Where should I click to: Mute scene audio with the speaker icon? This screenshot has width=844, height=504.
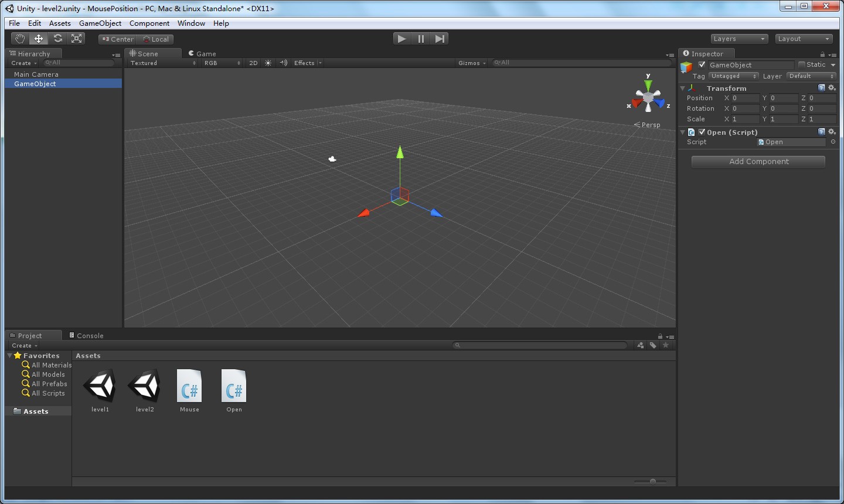point(283,63)
